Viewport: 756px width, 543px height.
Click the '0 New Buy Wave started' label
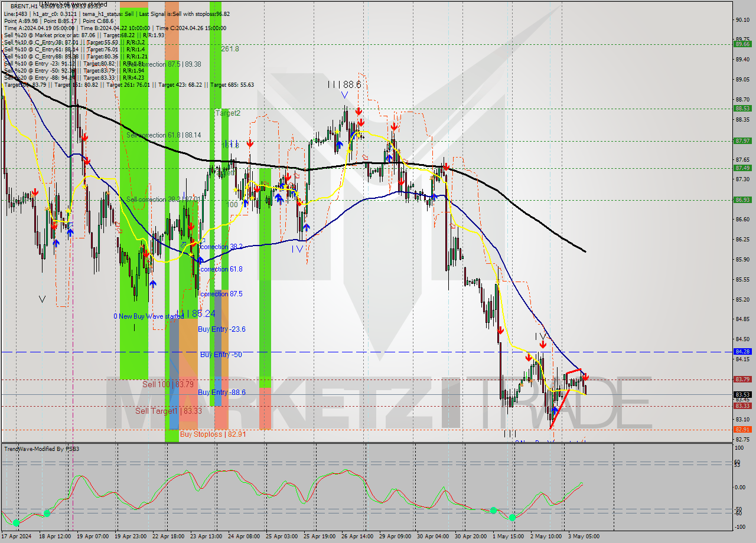149,316
